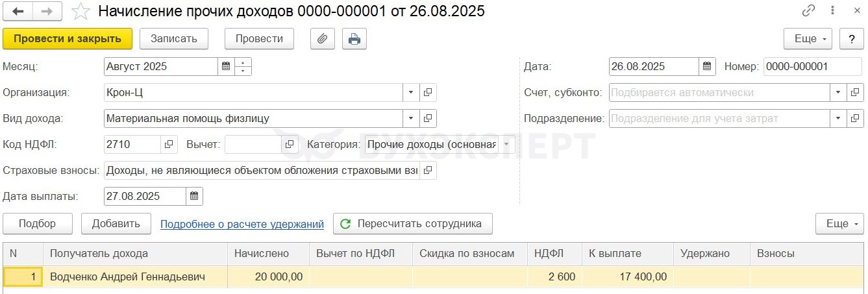This screenshot has width=868, height=294.
Task: Open the Счет, субконто dropdown
Action: pos(838,93)
